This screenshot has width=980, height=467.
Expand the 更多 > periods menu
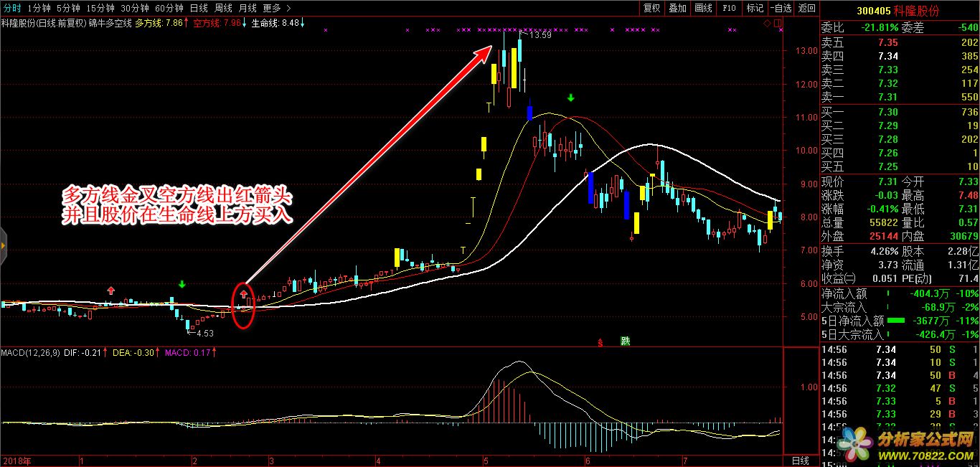(x=277, y=8)
